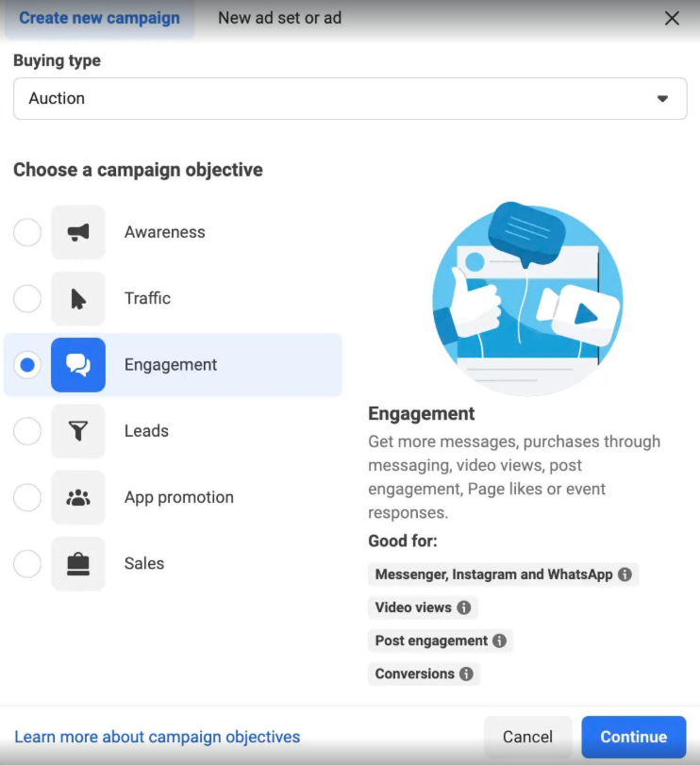
Task: Click the App promotion people icon
Action: pos(78,497)
